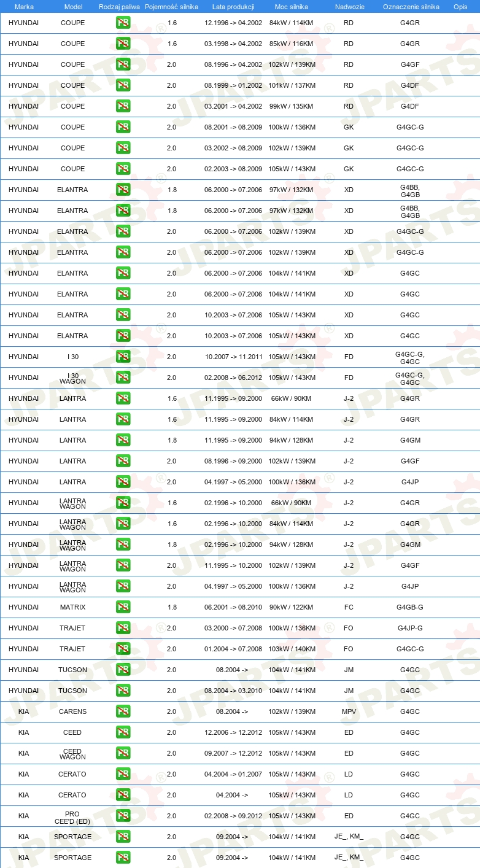Viewport: 480px width, 868px height.
Task: Click the Oznaczenie silnika column header
Action: tap(411, 7)
